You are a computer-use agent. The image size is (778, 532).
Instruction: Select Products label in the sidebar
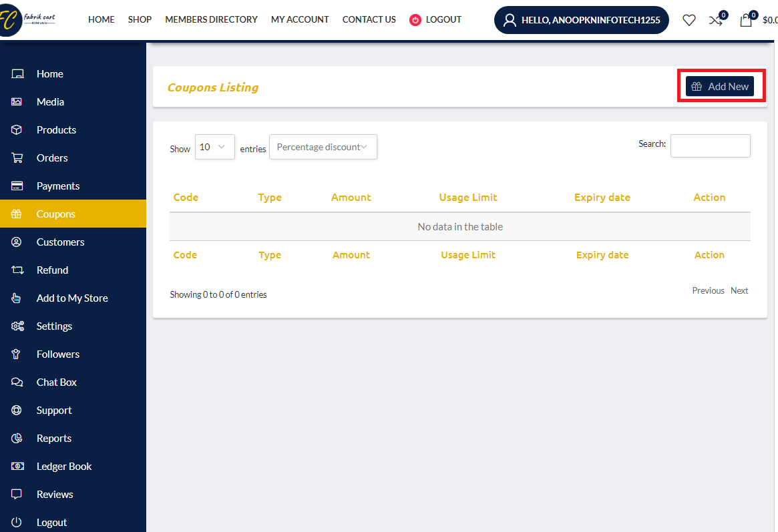(x=56, y=130)
